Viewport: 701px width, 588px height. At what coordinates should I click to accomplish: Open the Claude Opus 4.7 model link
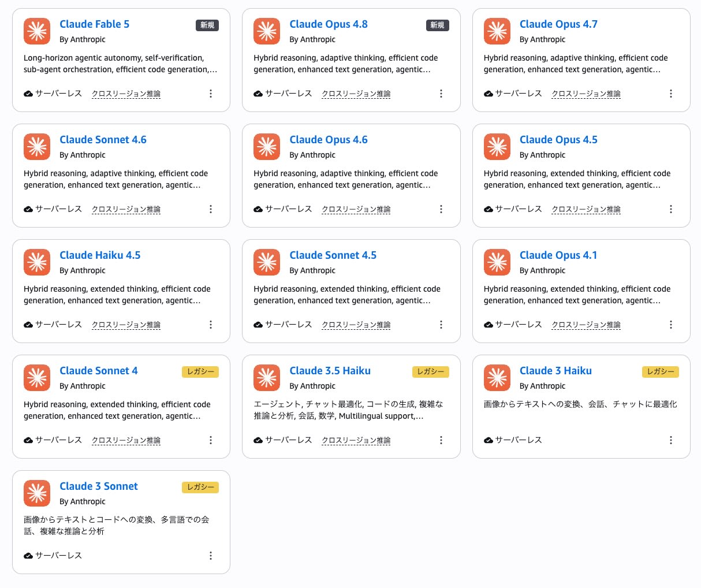coord(558,24)
